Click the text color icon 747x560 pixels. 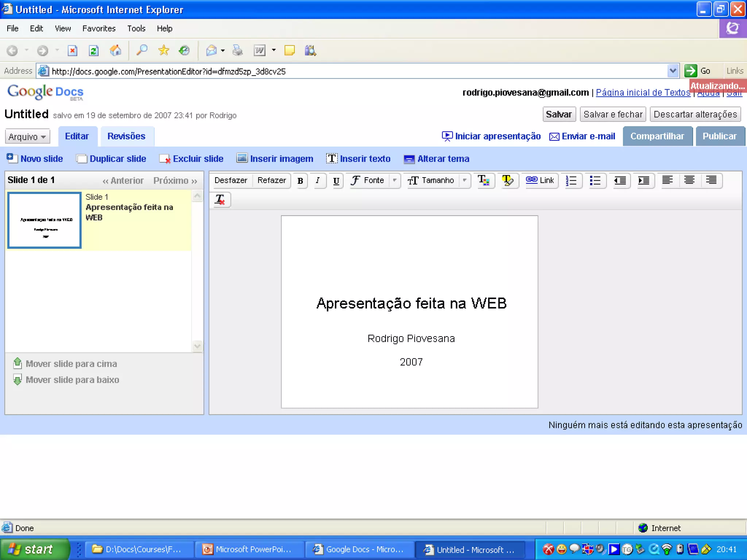coord(484,180)
